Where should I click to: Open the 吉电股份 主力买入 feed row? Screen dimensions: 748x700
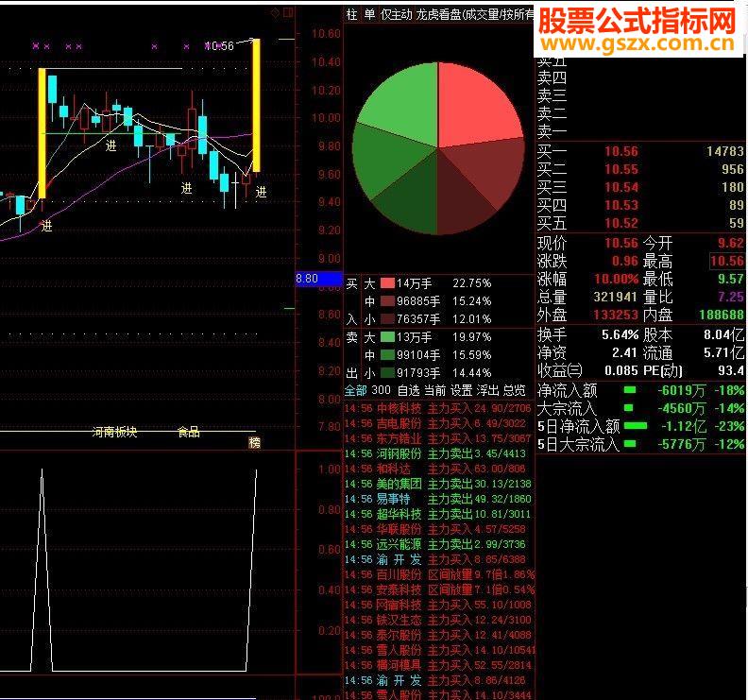tap(438, 423)
